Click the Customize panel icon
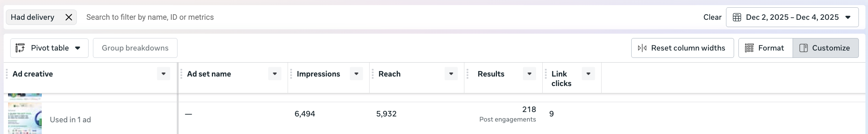 click(804, 48)
